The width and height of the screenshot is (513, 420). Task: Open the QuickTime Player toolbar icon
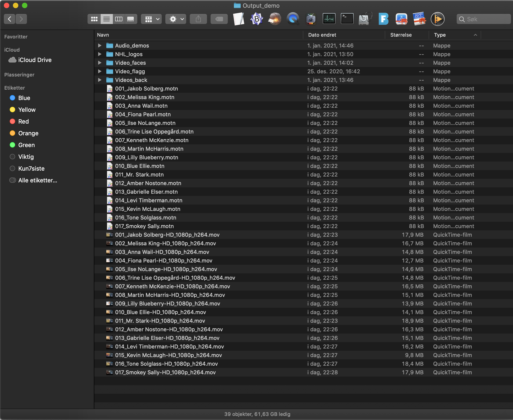click(x=293, y=19)
